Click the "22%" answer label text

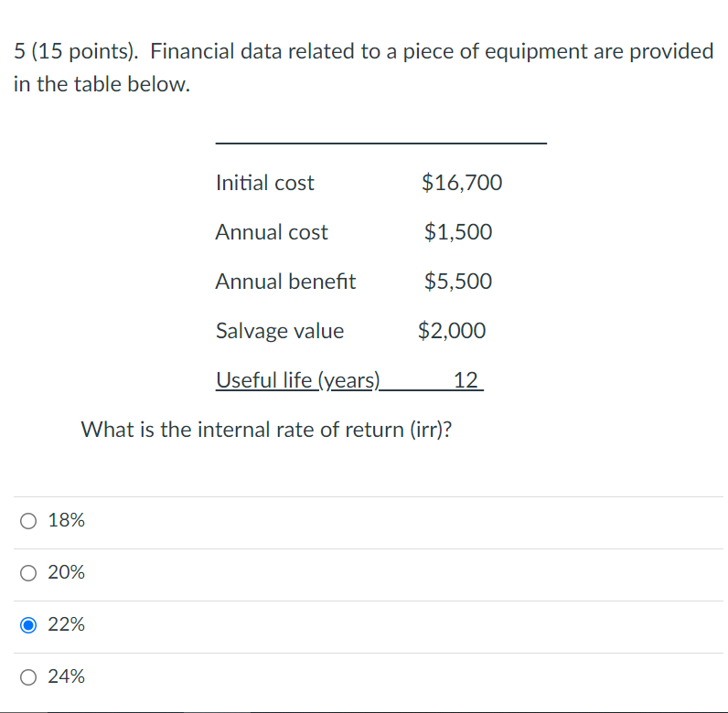(x=66, y=625)
